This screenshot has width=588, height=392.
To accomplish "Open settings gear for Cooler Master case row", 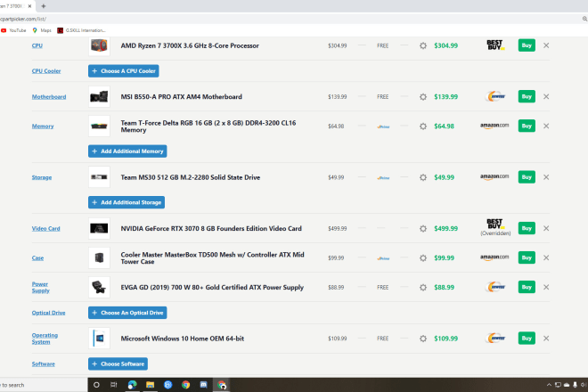I will pyautogui.click(x=423, y=258).
